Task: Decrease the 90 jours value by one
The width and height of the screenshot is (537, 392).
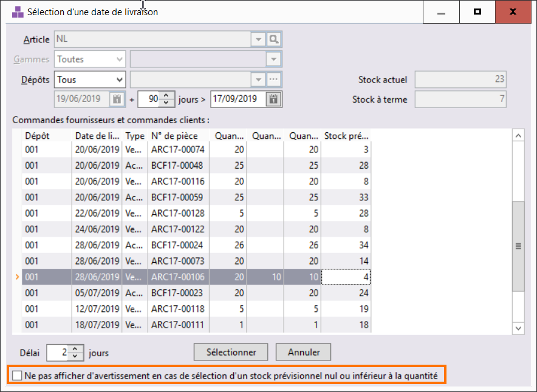Action: (x=166, y=103)
